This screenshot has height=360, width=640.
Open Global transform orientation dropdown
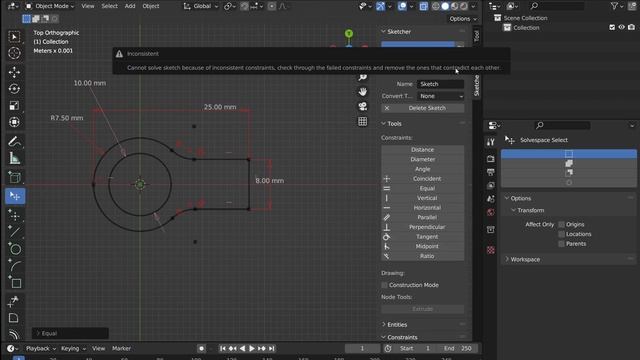pos(201,6)
